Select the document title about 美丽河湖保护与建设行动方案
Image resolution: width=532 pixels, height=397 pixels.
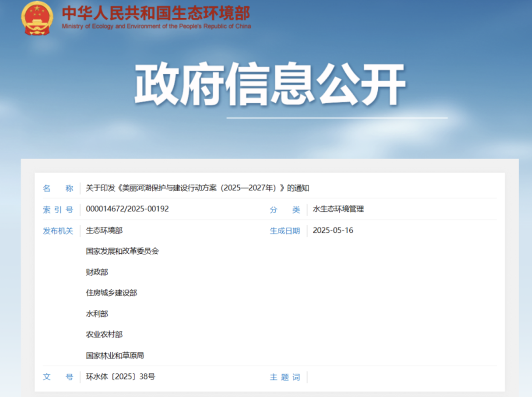pos(197,188)
